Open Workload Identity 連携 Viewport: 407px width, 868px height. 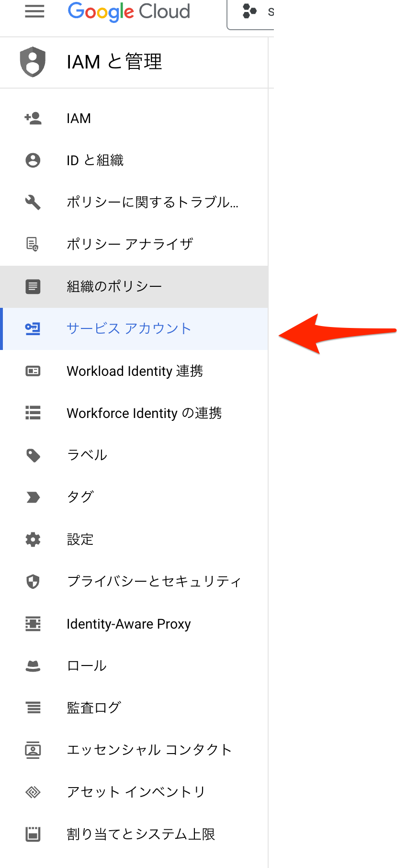134,371
